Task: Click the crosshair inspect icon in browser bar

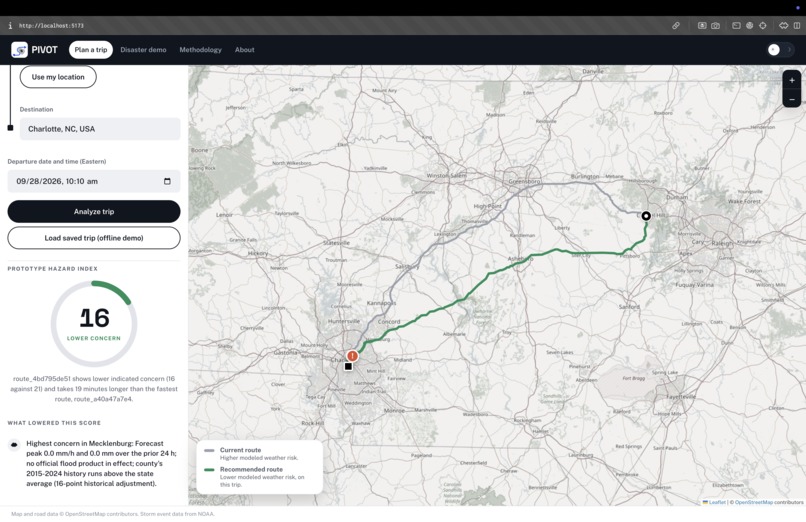Action: click(x=763, y=25)
